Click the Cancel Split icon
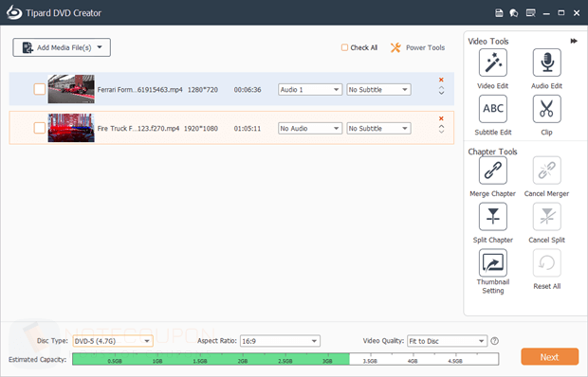Screen dimensions: 588x377 (547, 217)
